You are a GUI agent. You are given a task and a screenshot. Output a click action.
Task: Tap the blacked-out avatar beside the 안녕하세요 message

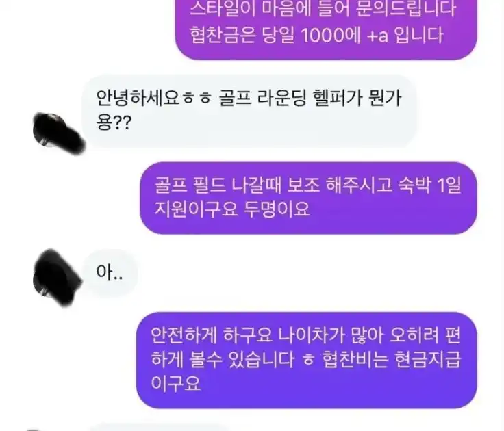click(59, 132)
